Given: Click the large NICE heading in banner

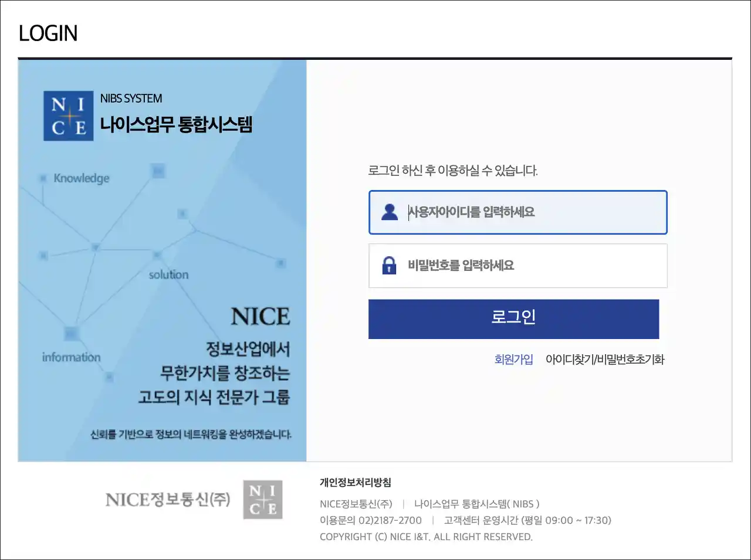Looking at the screenshot, I should [x=261, y=317].
